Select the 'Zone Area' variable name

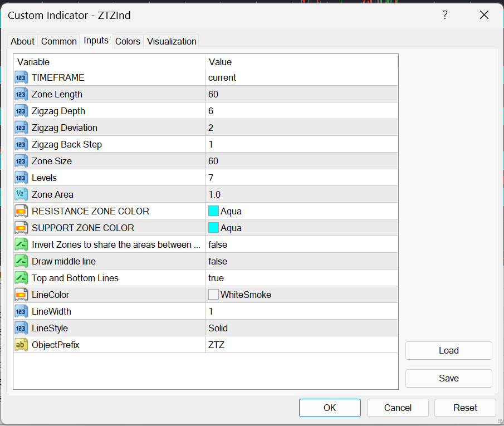[52, 194]
